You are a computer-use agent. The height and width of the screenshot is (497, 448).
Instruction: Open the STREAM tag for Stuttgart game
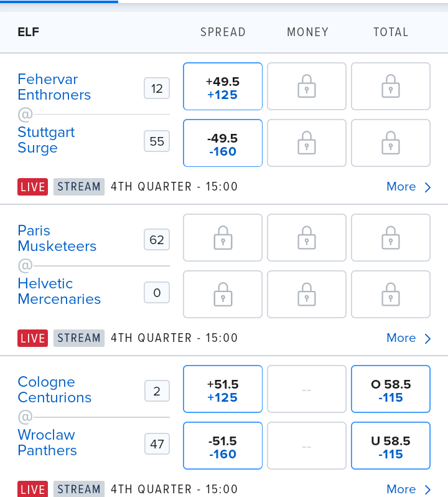coord(79,187)
